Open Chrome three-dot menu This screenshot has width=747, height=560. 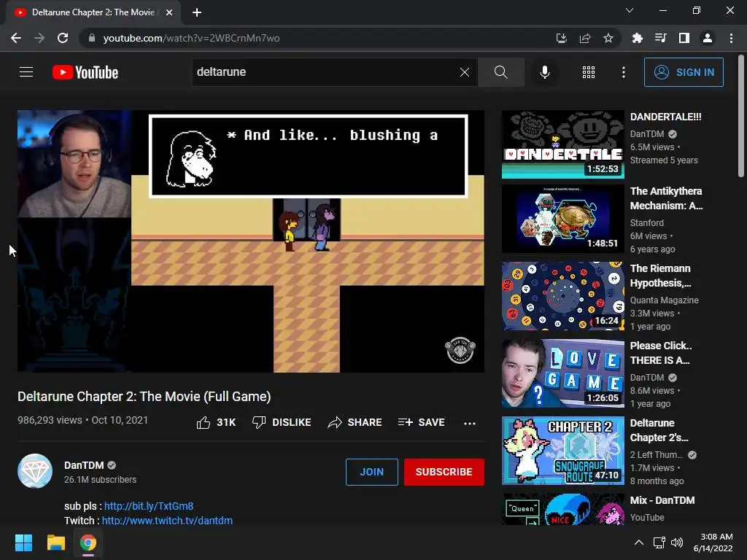tap(731, 38)
